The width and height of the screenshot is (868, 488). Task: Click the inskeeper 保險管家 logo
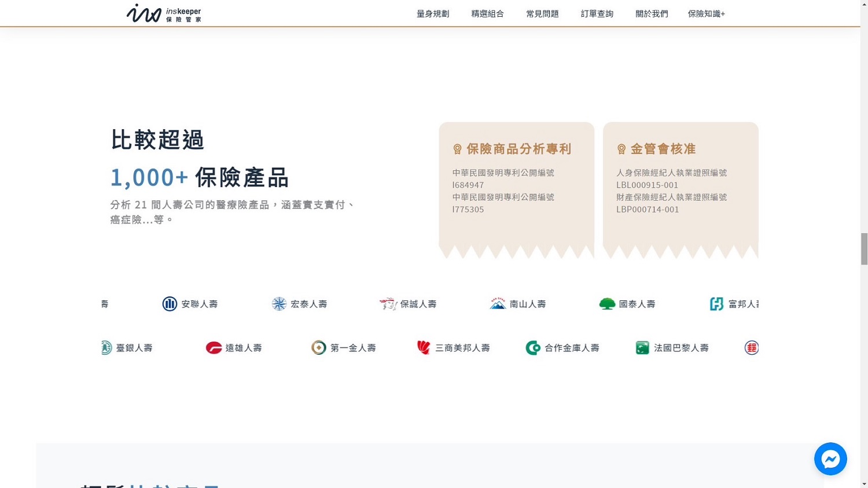coord(164,13)
